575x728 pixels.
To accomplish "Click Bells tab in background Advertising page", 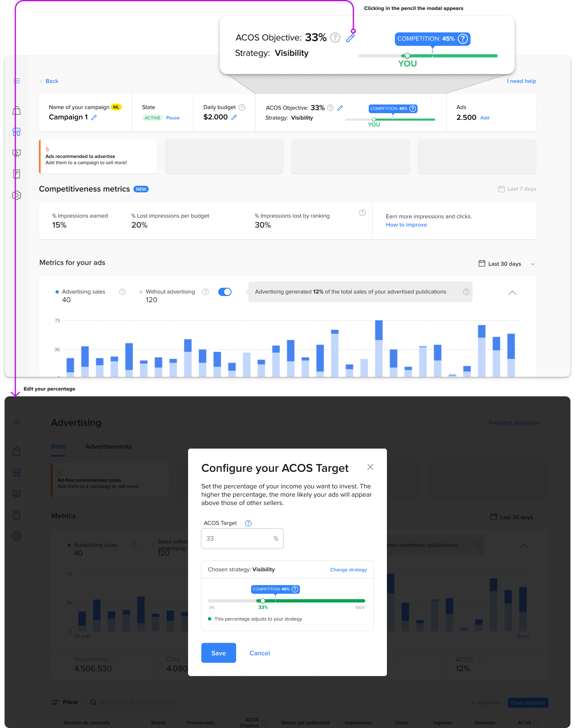I will coord(58,447).
